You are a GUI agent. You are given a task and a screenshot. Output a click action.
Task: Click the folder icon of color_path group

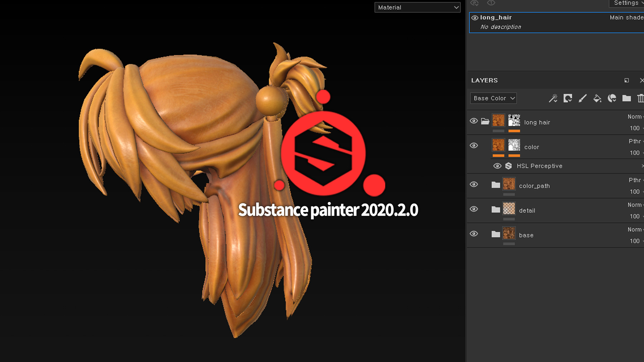click(496, 185)
